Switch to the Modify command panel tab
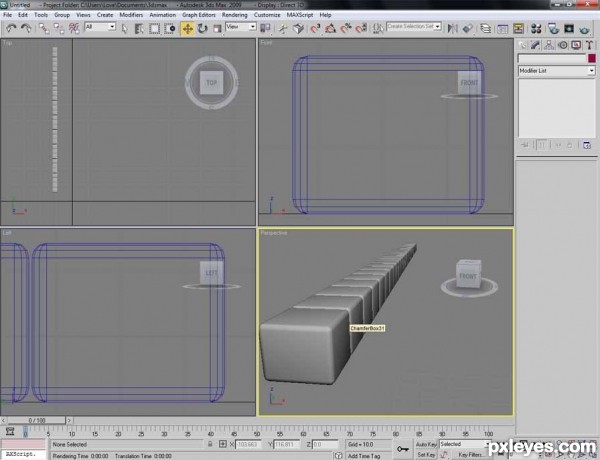This screenshot has height=460, width=600. [535, 45]
